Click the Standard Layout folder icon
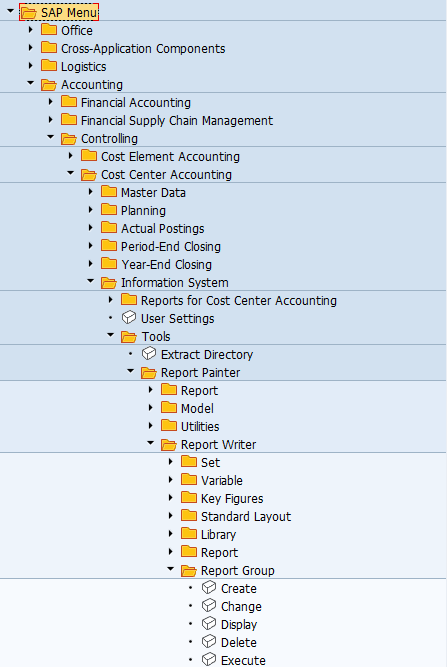Screen dimensions: 447x667 pyautogui.click(x=189, y=516)
